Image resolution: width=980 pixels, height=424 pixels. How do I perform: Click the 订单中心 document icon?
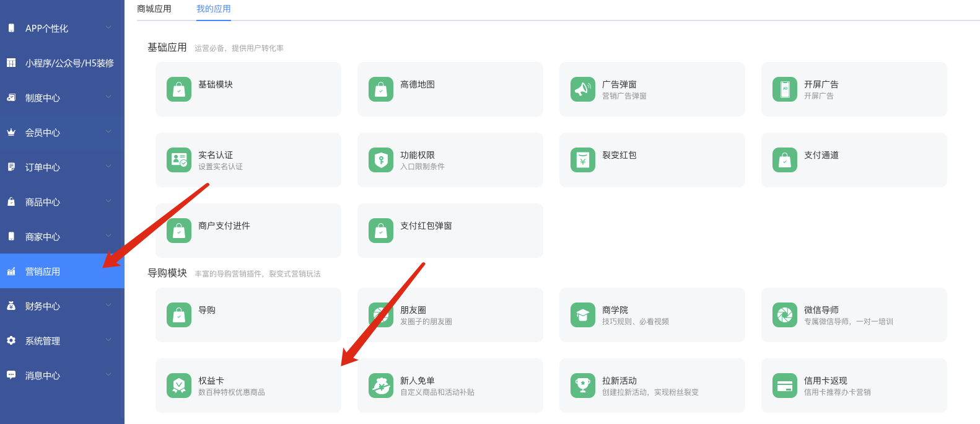(x=11, y=167)
